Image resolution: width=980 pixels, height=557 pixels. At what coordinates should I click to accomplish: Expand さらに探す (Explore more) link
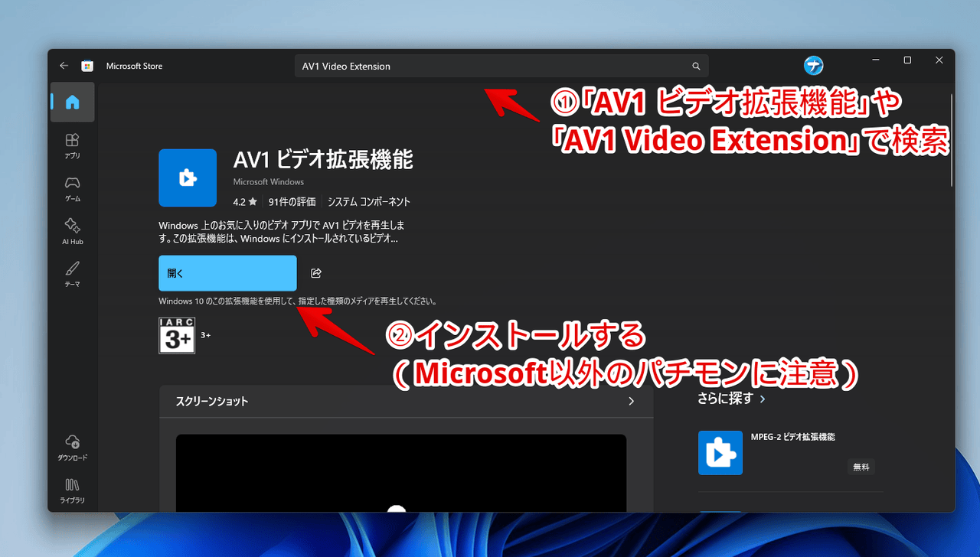coord(731,399)
